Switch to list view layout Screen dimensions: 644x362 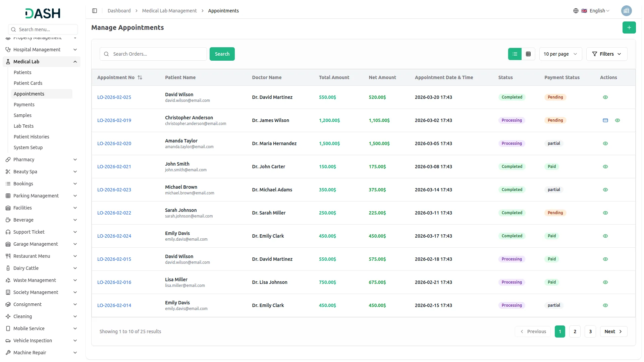515,54
